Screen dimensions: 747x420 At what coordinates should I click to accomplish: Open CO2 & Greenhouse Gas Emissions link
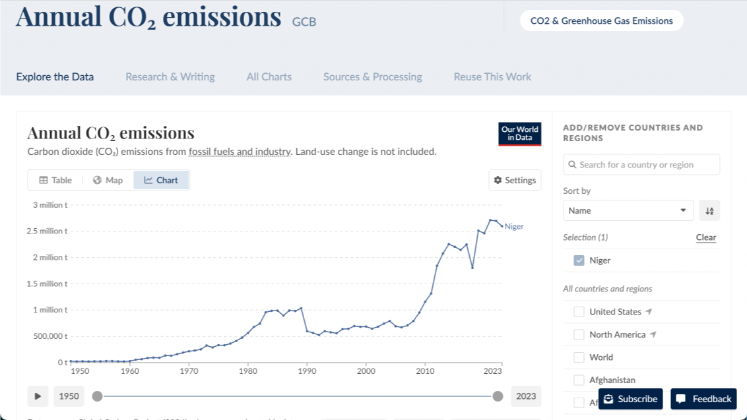601,20
